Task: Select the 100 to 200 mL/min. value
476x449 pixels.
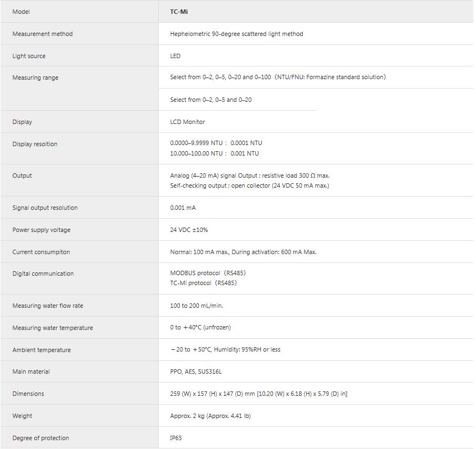Action: pyautogui.click(x=196, y=306)
